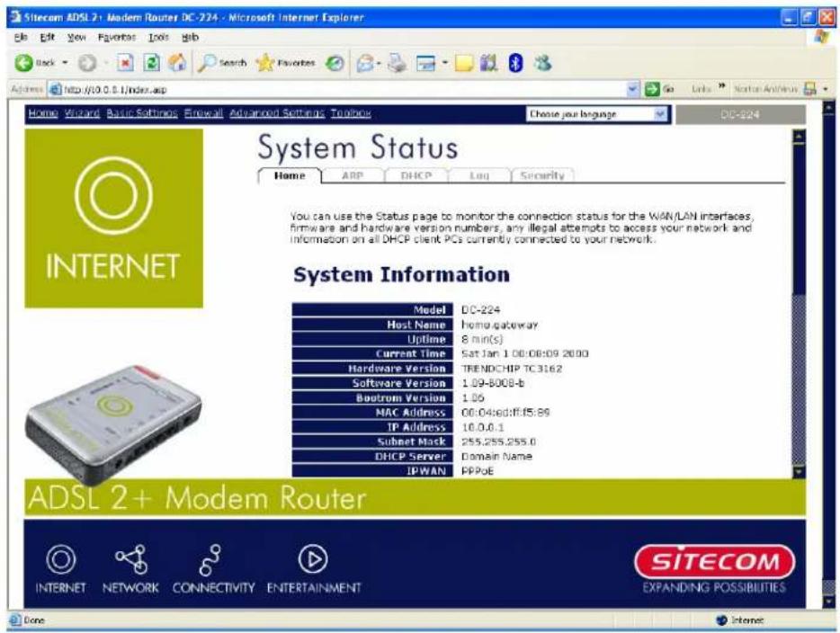Click the Norton AntiVirus toolbar icon

(810, 89)
